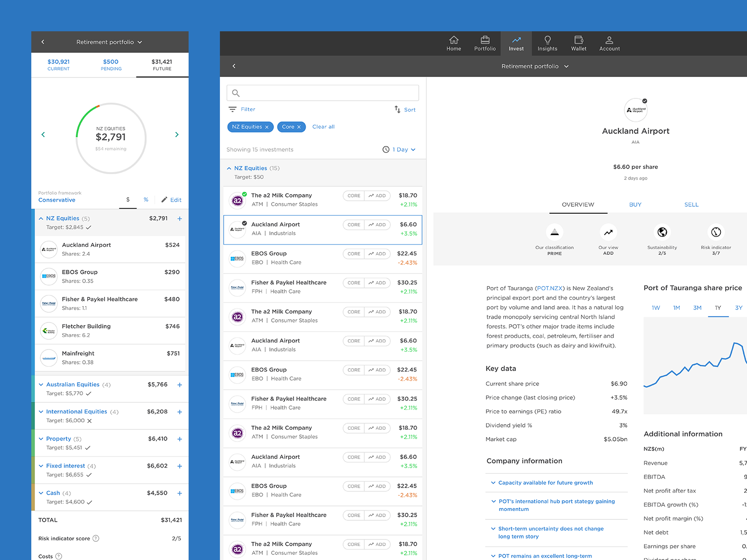
Task: Open Costs help icon
Action: 59,556
